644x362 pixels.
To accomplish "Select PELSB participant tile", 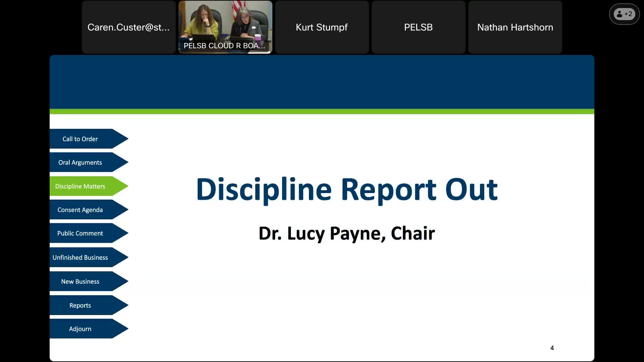I will (418, 27).
